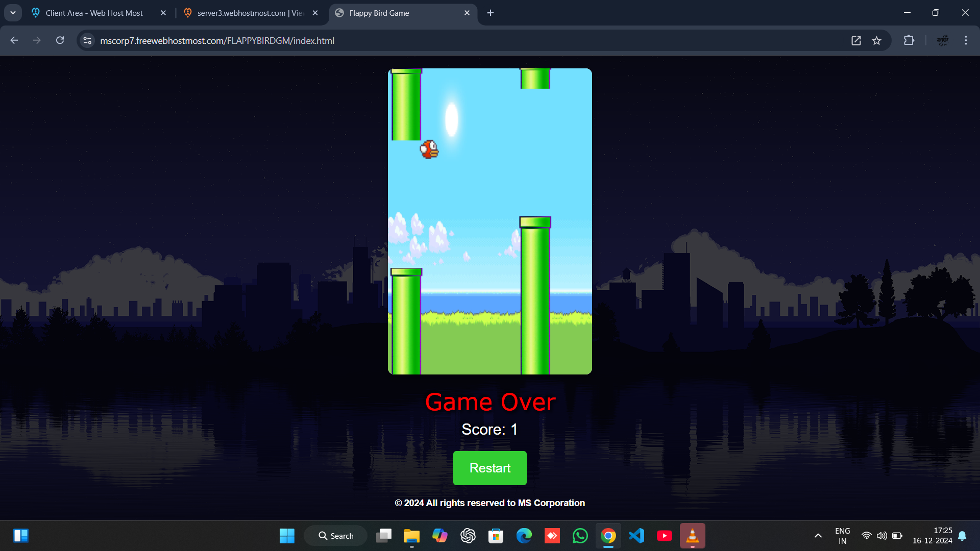Open page in app icon
The width and height of the screenshot is (980, 551).
[856, 41]
